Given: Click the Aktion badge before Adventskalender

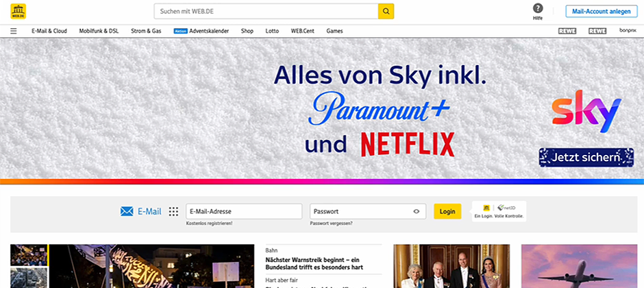Looking at the screenshot, I should point(181,31).
